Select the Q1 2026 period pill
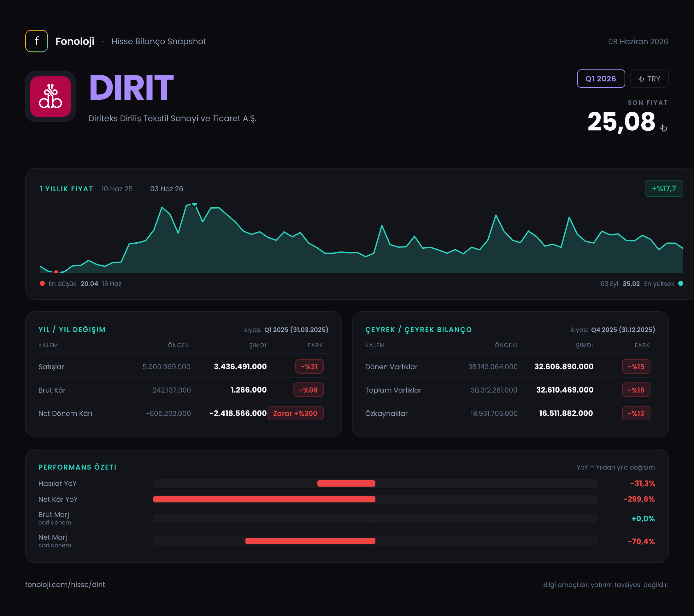Viewport: 694px width, 616px height. coord(601,79)
